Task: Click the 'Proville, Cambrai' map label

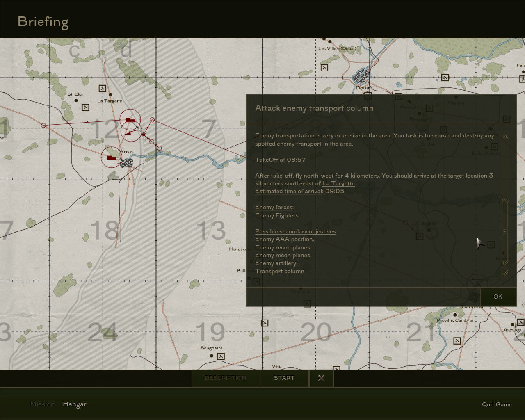Action: (455, 320)
